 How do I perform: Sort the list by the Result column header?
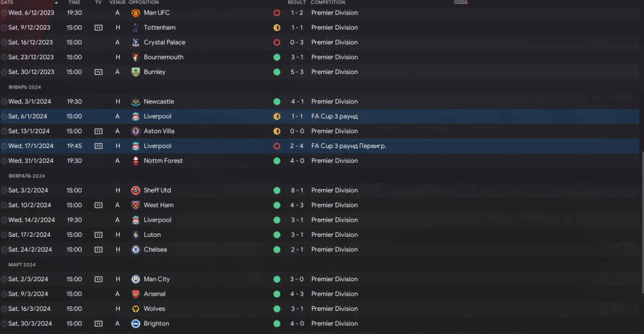click(x=296, y=3)
